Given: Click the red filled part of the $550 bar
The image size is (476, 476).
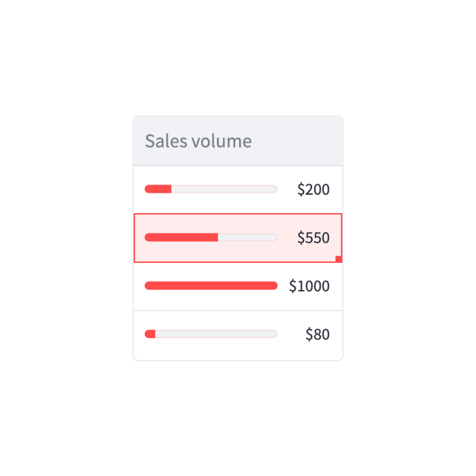Looking at the screenshot, I should tap(181, 237).
